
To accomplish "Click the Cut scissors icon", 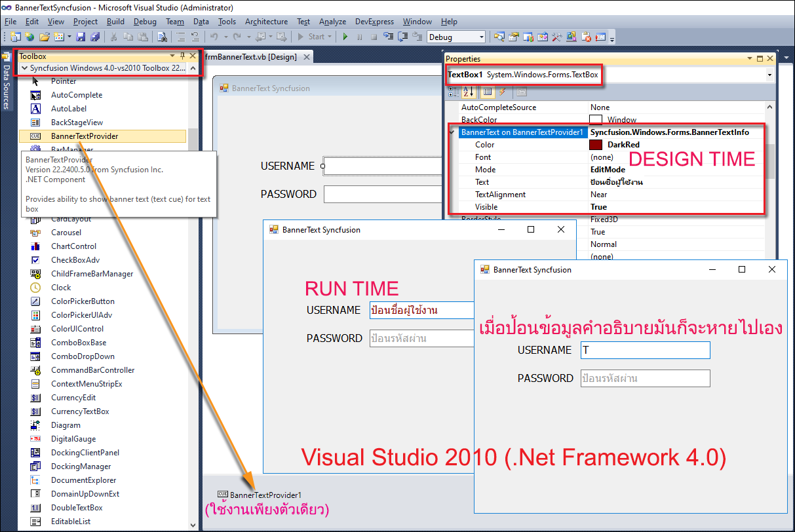I will click(x=113, y=37).
